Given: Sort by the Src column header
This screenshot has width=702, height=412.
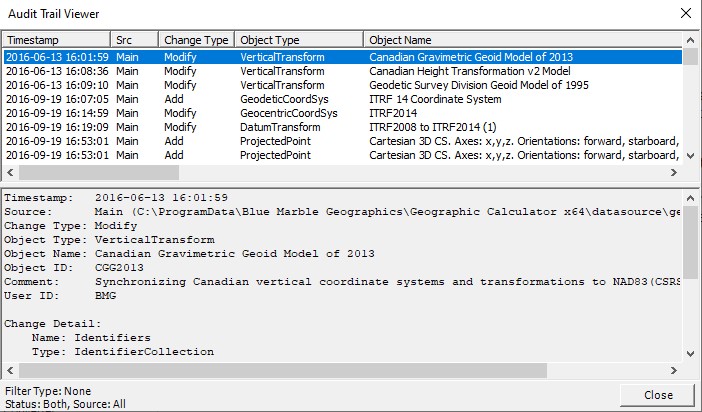Looking at the screenshot, I should point(134,40).
